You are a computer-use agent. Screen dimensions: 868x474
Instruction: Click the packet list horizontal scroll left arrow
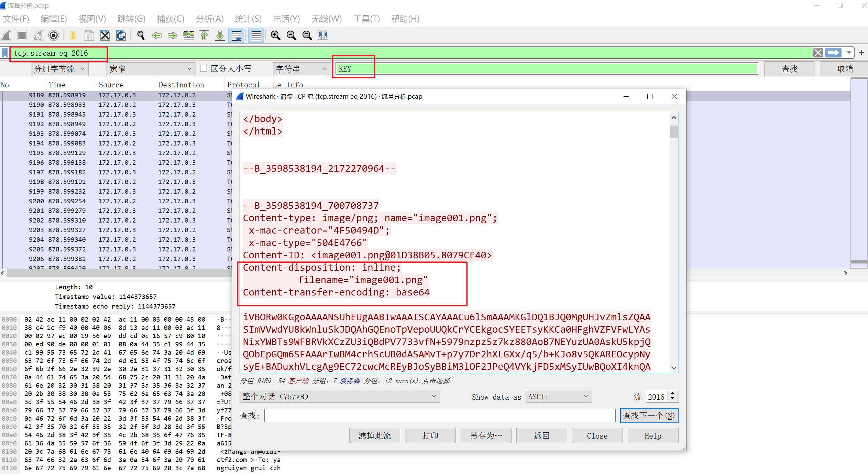click(x=3, y=273)
